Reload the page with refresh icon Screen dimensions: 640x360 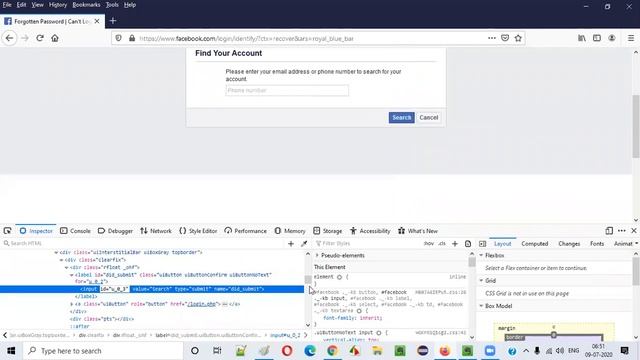pyautogui.click(x=40, y=38)
